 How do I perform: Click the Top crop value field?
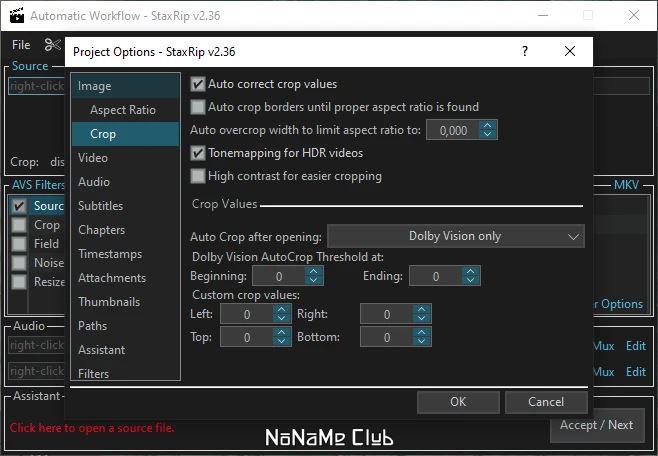(x=247, y=337)
